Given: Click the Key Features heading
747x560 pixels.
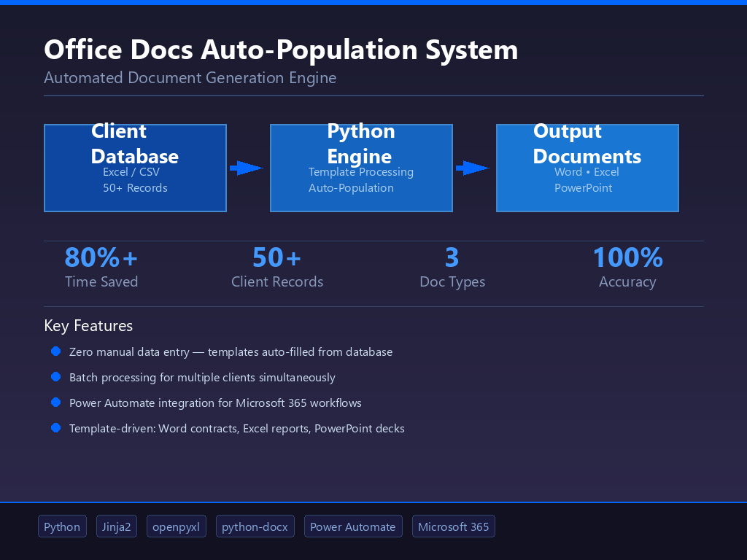Looking at the screenshot, I should click(88, 326).
